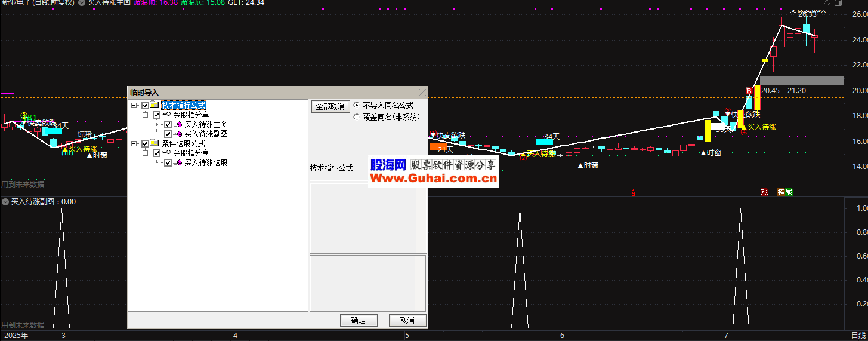Select the 买入待涨副图 tree row
Image resolution: width=868 pixels, height=341 pixels.
tap(206, 134)
